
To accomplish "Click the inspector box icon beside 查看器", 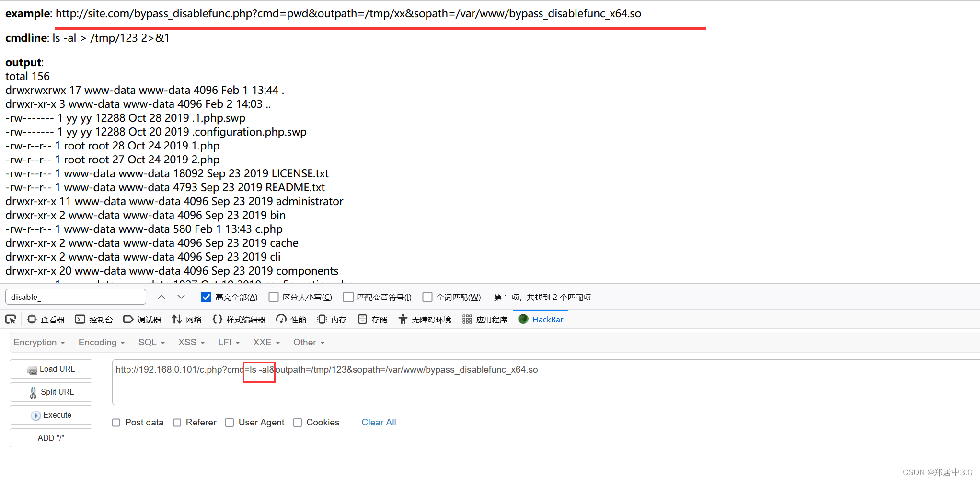I will pyautogui.click(x=32, y=319).
